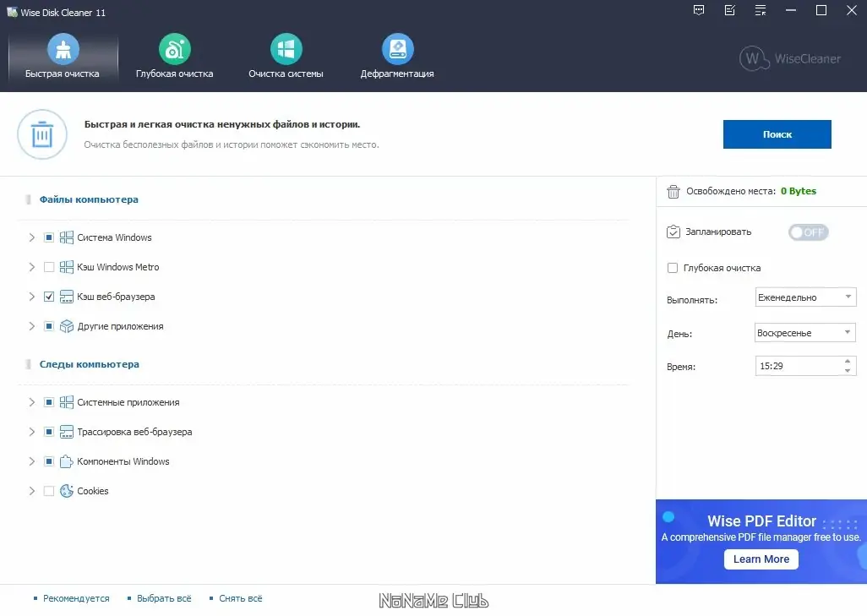The width and height of the screenshot is (867, 616).
Task: Turn on the Запланировать toggle
Action: click(x=808, y=232)
